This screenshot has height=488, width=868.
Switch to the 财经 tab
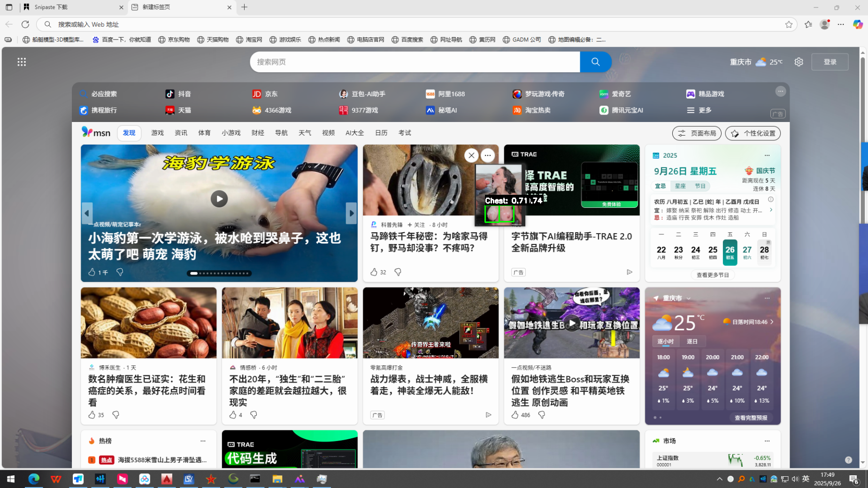(x=258, y=133)
